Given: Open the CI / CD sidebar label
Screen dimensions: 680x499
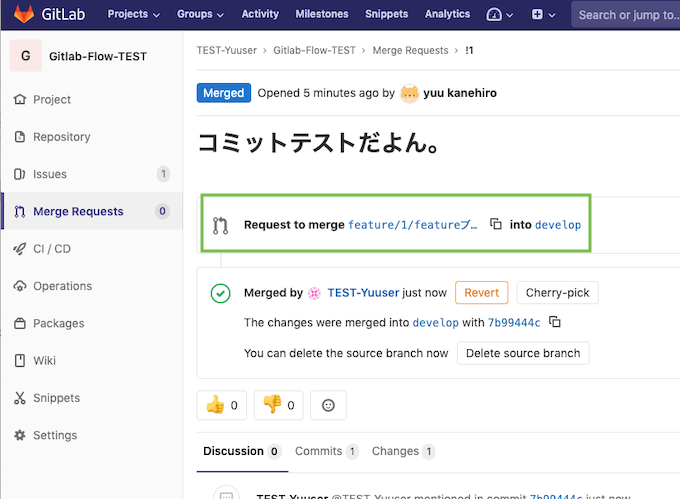Looking at the screenshot, I should (52, 248).
